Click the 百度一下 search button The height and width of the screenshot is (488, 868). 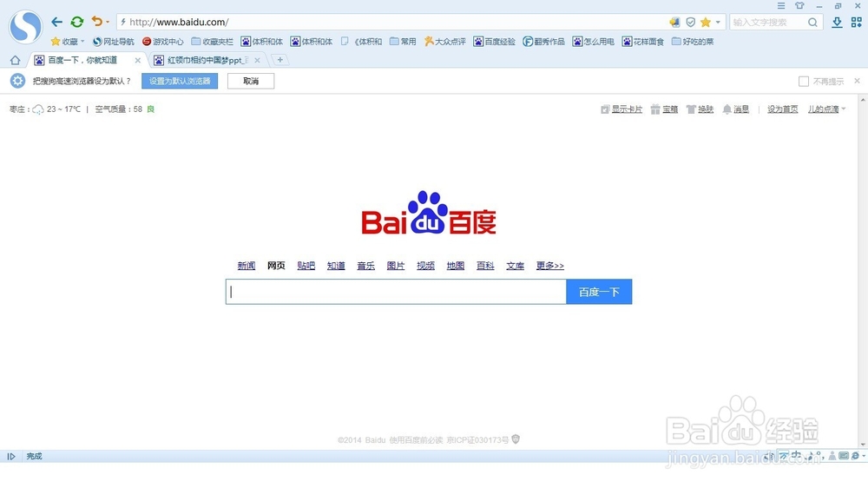(599, 292)
